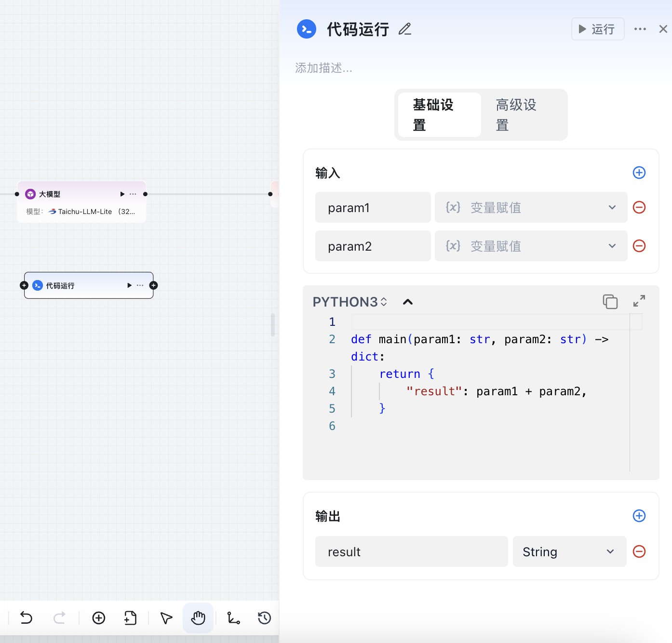The image size is (672, 643).
Task: Toggle the hand pan mode tool
Action: pos(198,617)
